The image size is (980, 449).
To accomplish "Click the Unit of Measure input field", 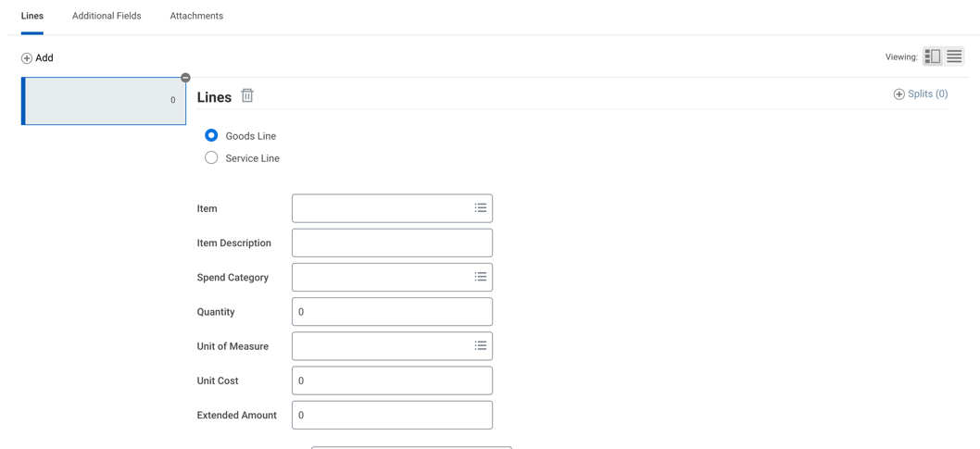I will [392, 345].
